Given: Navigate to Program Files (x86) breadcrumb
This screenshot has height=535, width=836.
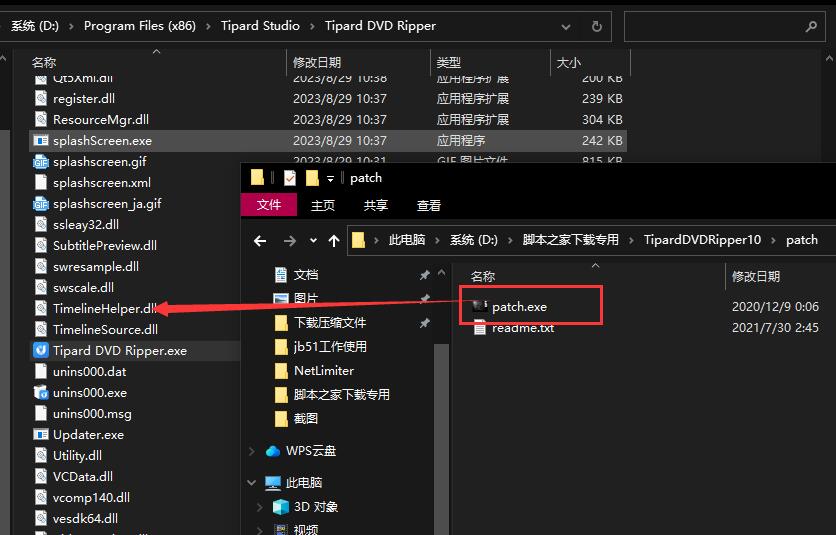Looking at the screenshot, I should pos(140,26).
